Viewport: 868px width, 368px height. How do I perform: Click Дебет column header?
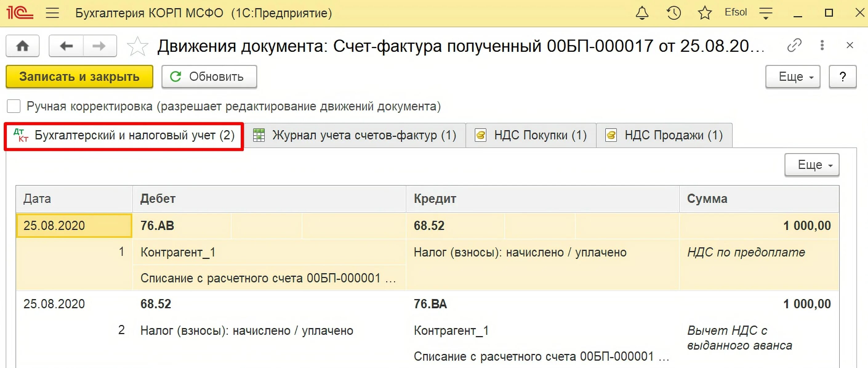tap(269, 199)
